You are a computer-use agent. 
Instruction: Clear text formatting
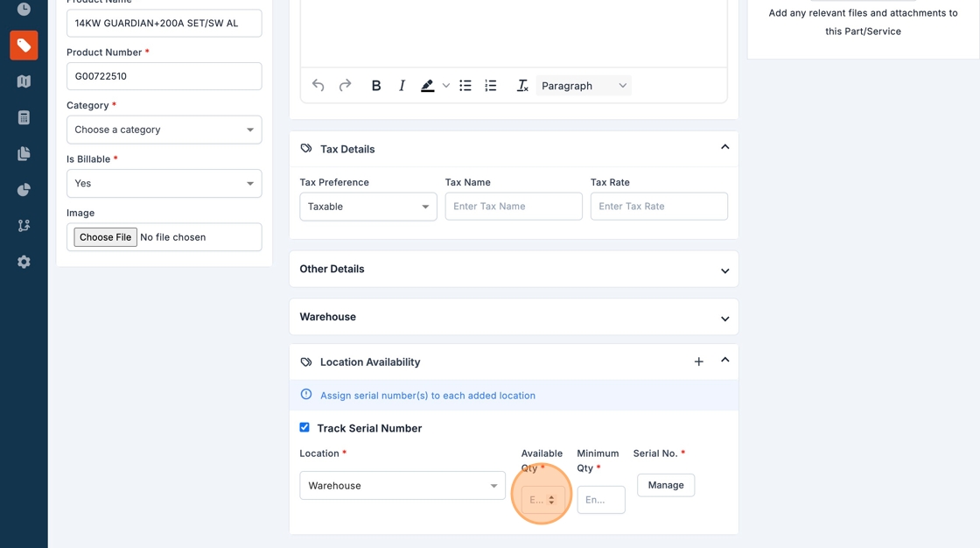[522, 86]
